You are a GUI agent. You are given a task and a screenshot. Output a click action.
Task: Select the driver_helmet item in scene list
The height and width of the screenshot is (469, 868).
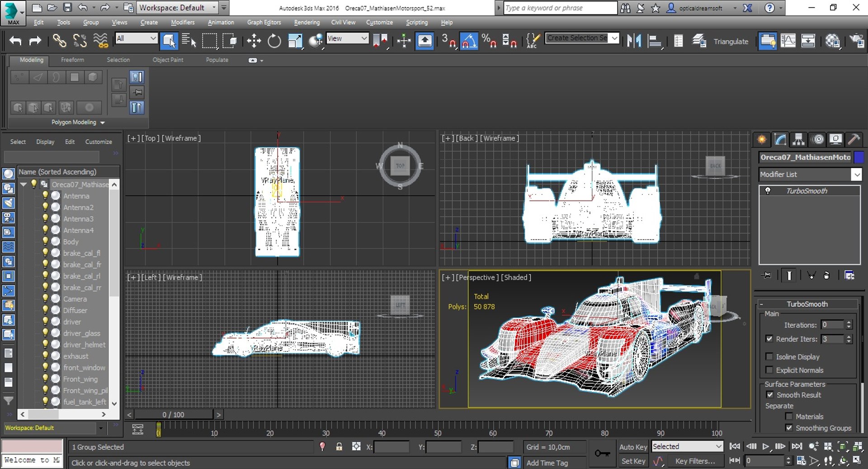click(x=84, y=345)
